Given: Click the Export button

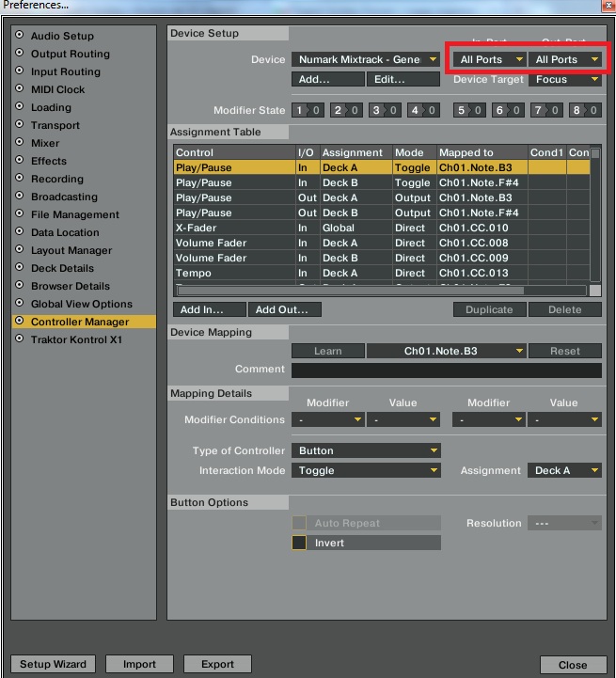Looking at the screenshot, I should (217, 664).
